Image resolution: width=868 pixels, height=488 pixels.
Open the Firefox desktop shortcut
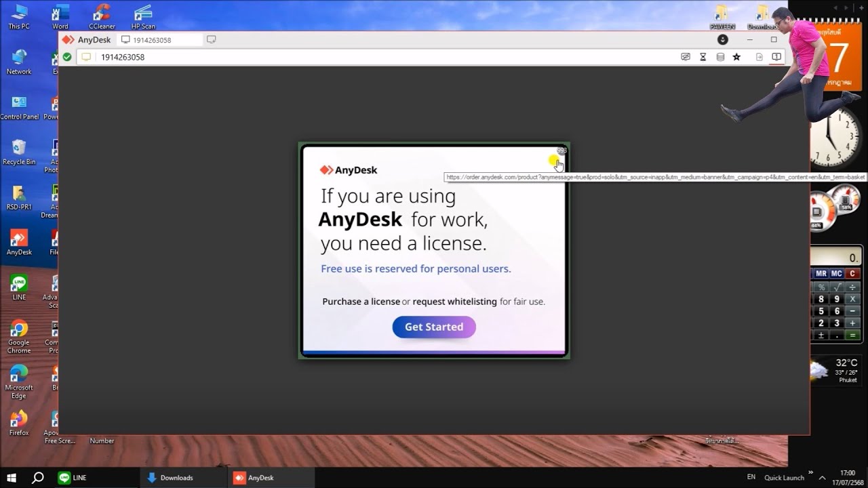[x=19, y=422]
